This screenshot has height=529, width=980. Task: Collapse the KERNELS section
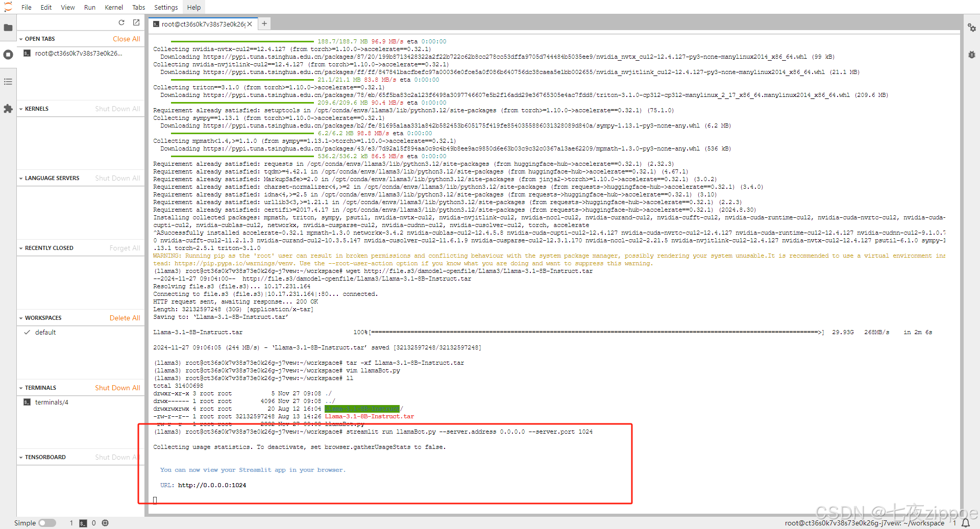pos(21,109)
